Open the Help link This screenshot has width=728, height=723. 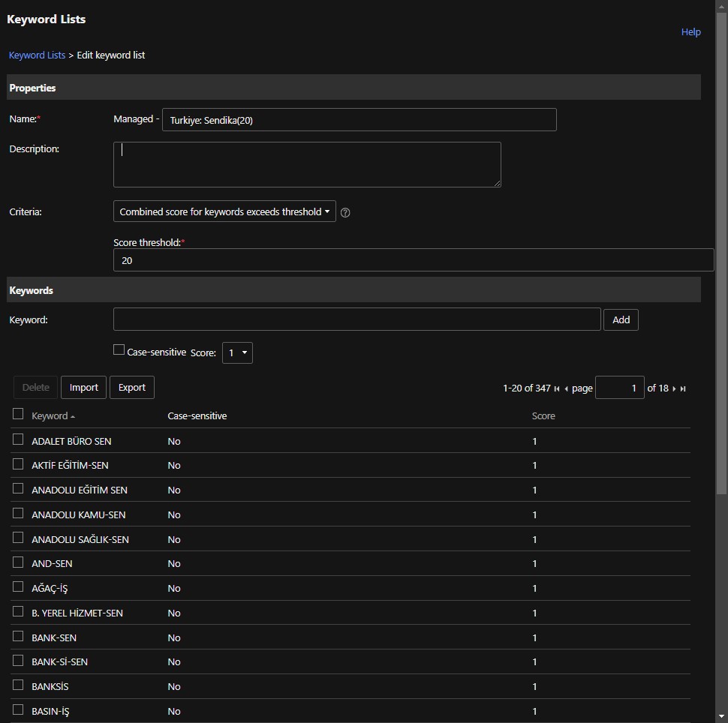point(690,32)
